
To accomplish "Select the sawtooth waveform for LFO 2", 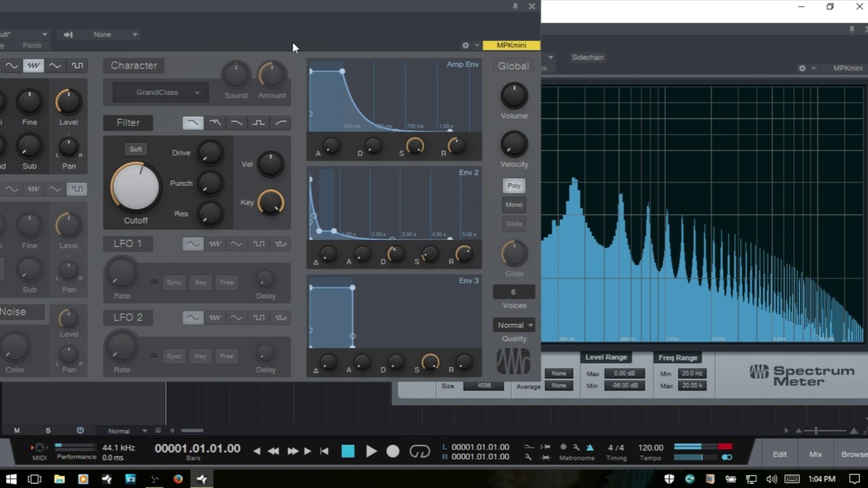I will 215,317.
